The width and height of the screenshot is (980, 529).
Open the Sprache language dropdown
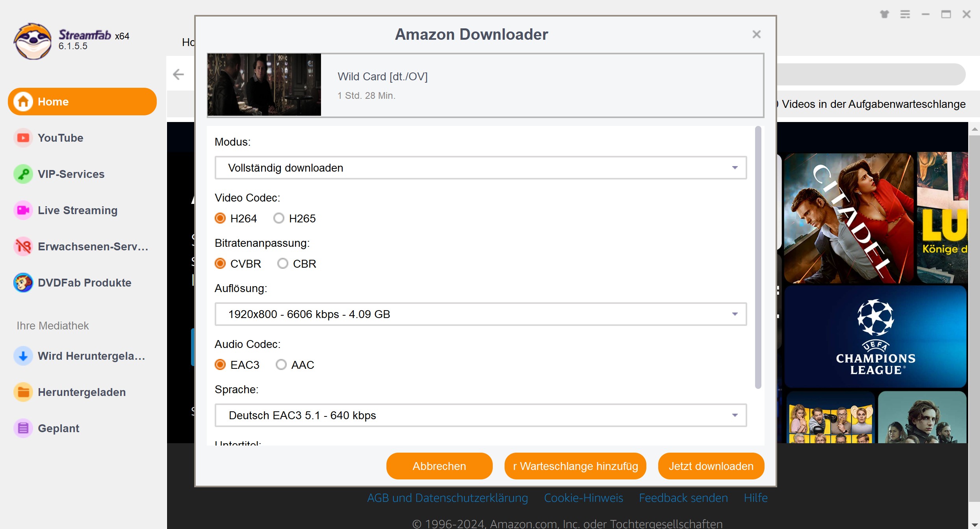(480, 415)
